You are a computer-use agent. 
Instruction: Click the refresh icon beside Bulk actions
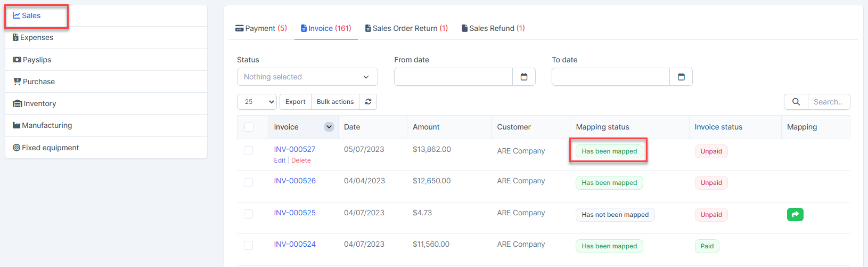coord(368,102)
